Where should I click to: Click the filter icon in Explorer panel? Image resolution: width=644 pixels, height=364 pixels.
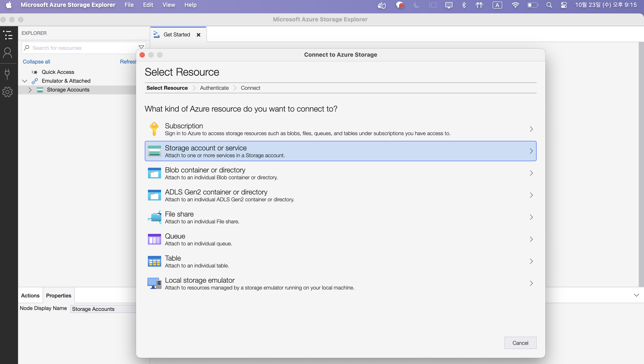point(141,47)
